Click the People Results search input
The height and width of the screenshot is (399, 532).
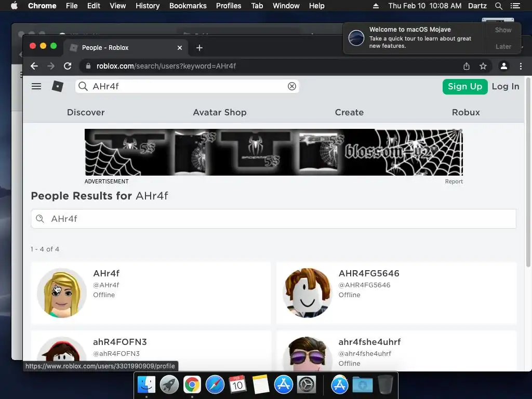[x=273, y=219]
